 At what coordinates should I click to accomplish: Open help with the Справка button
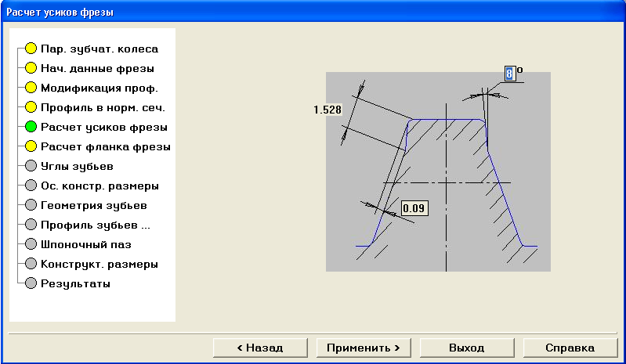coord(570,348)
